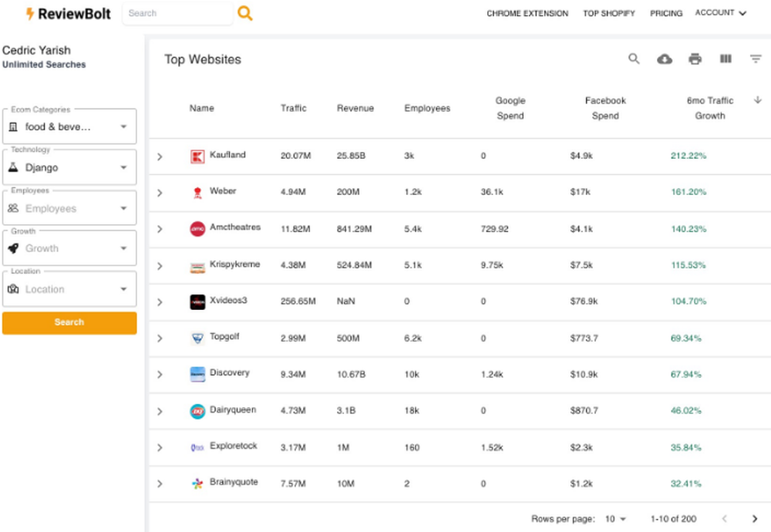Click the orange Search button
This screenshot has height=532, width=771.
69,322
